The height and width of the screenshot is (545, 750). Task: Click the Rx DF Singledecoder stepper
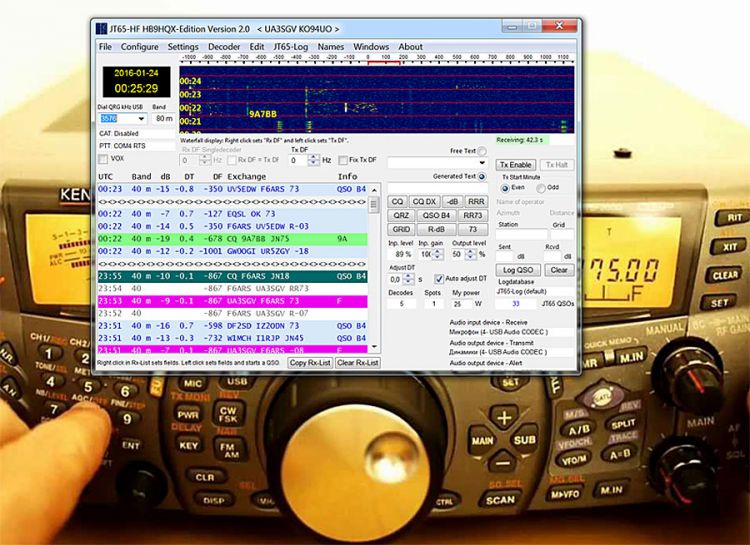click(205, 160)
